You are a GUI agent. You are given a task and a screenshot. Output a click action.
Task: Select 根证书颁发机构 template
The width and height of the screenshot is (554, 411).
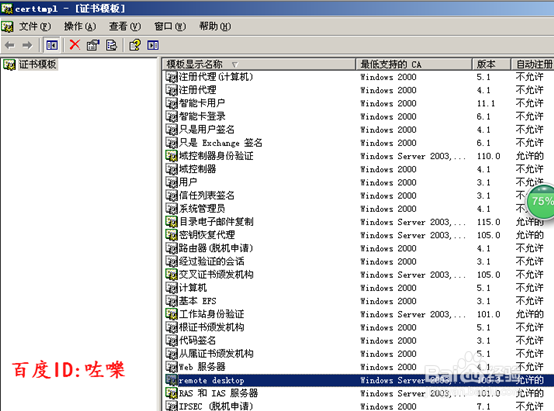(x=212, y=327)
